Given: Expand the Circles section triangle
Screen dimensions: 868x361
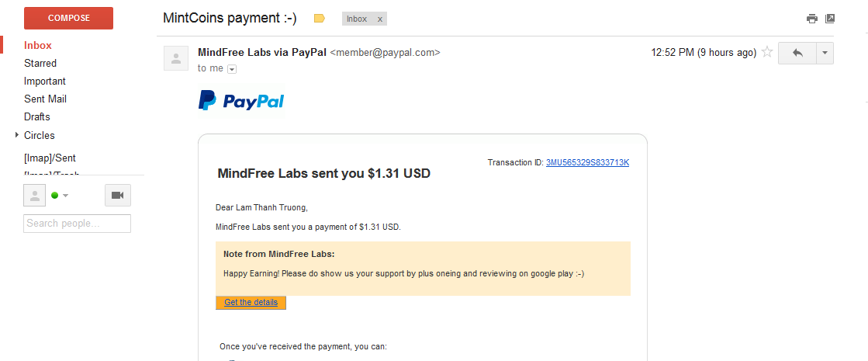Looking at the screenshot, I should click(x=17, y=135).
